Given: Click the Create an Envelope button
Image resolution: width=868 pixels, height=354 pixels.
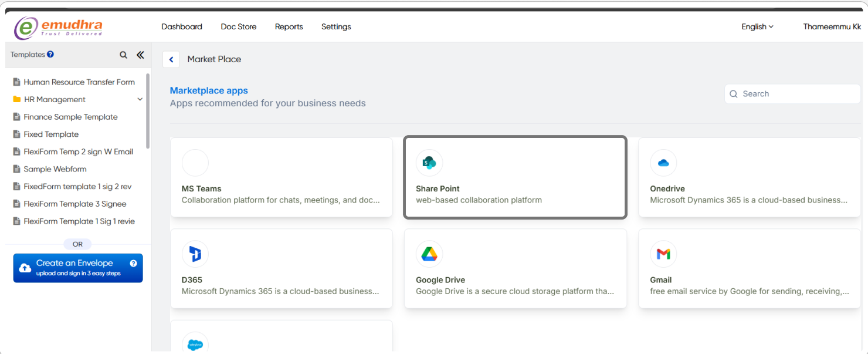Looking at the screenshot, I should 78,268.
